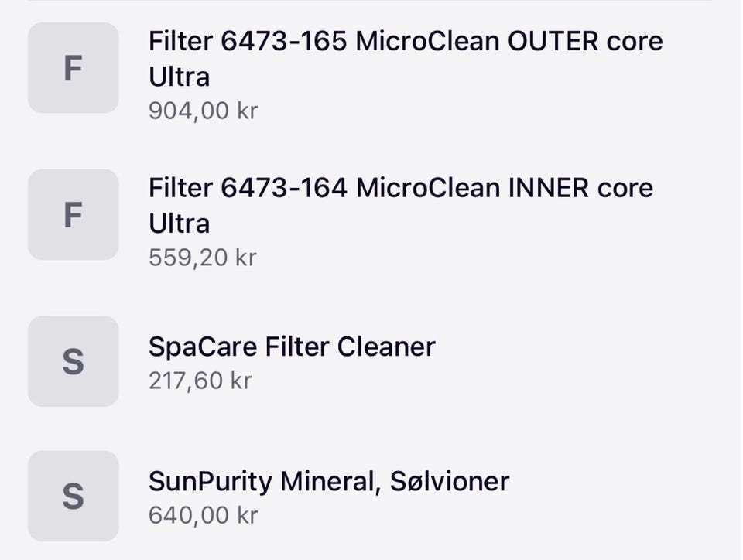Tap the number 6473-165 in title
743x560 pixels.
pos(284,41)
